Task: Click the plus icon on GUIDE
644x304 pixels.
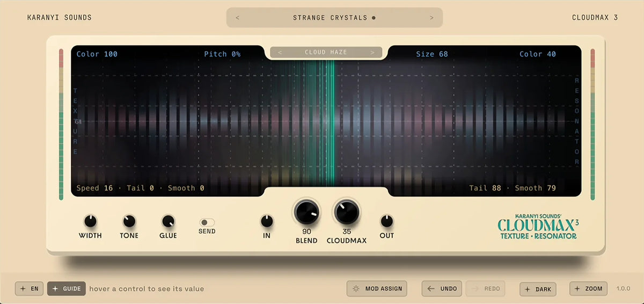Action: [55, 289]
